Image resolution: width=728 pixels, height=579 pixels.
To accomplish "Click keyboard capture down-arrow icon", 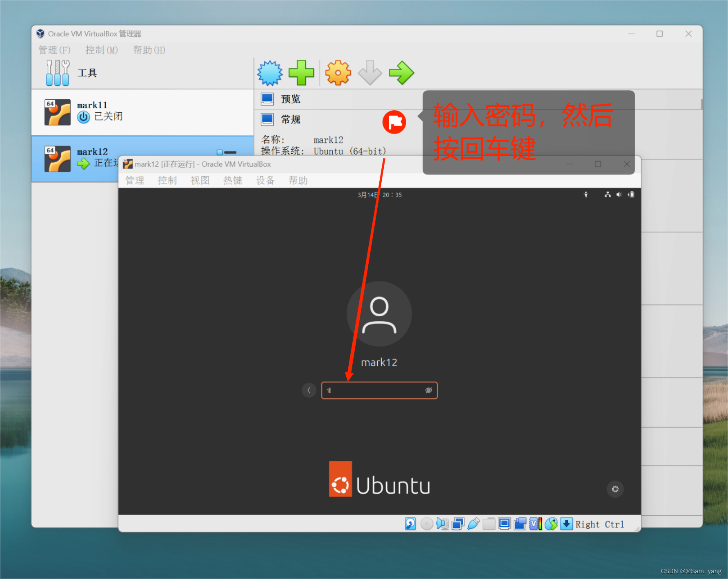I will point(566,523).
